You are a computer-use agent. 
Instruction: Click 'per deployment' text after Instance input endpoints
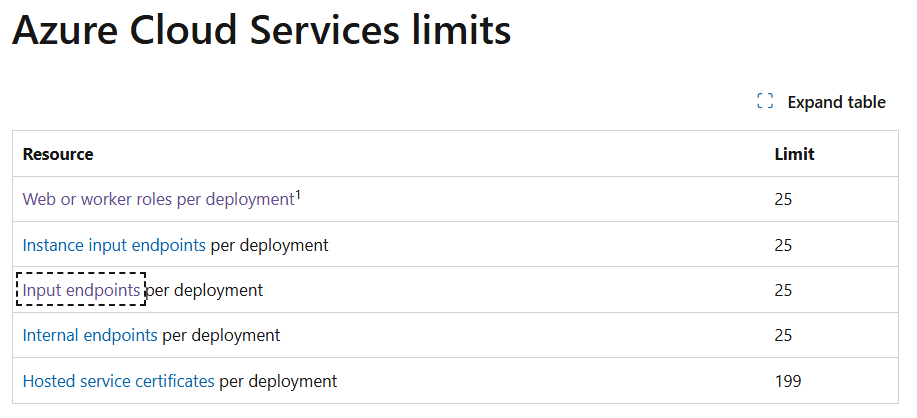tap(270, 245)
